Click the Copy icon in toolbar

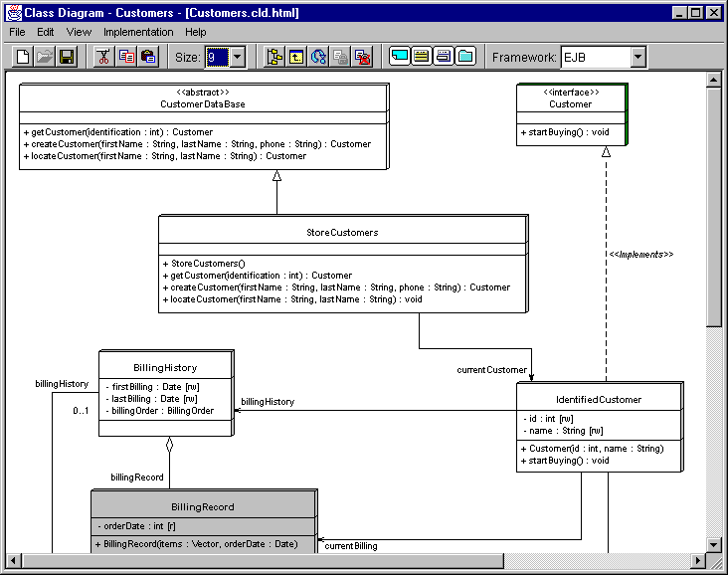coord(126,57)
